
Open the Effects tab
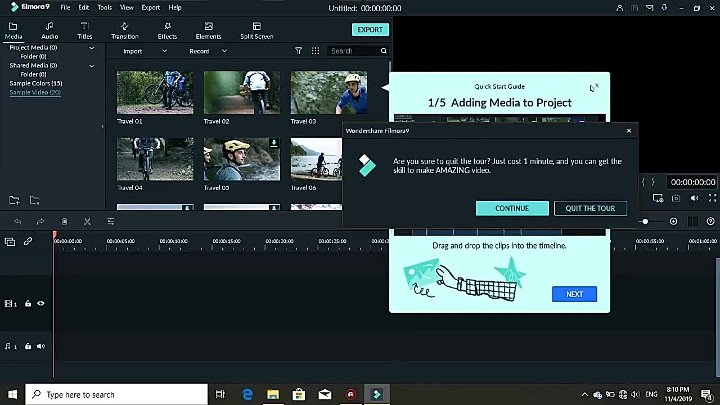(167, 30)
